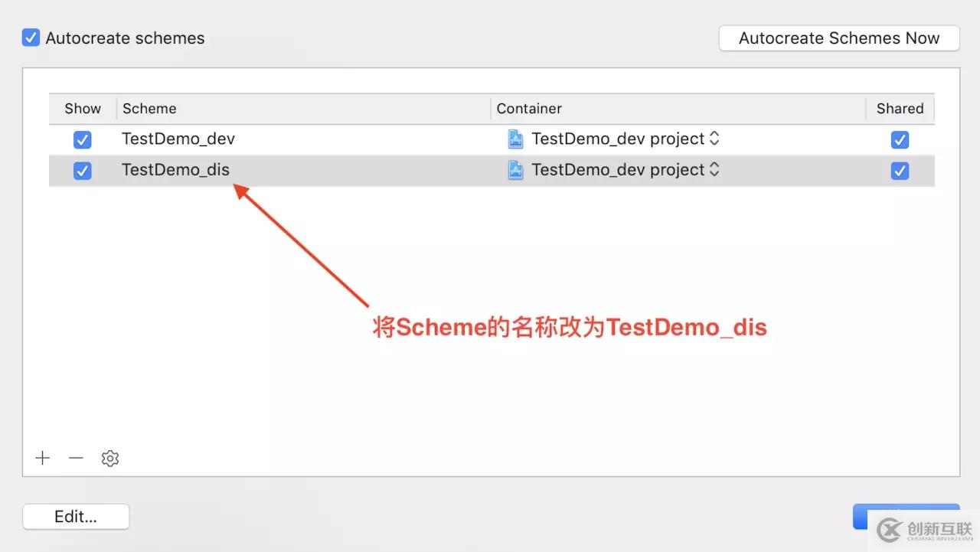980x552 pixels.
Task: Open container dropdown for TestDemo_dev scheme
Action: coord(714,139)
